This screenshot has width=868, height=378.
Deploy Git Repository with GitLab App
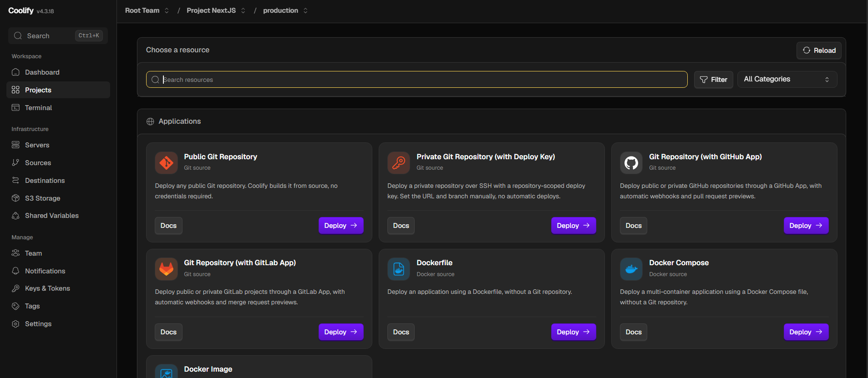click(x=341, y=332)
